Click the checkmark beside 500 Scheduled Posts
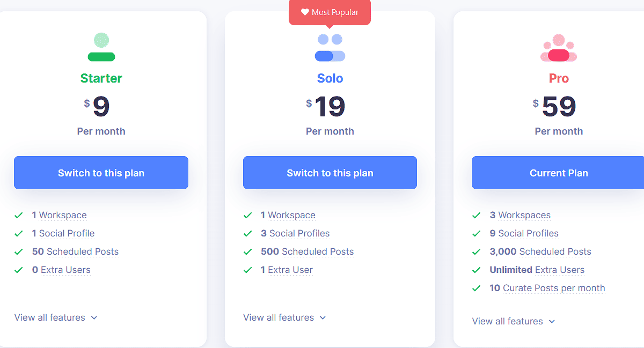The width and height of the screenshot is (644, 348). (x=247, y=251)
